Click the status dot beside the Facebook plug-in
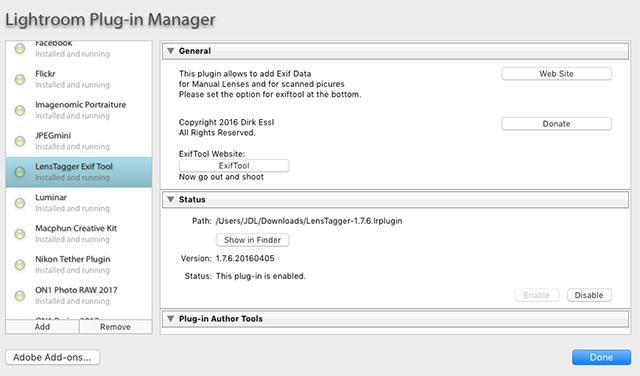The image size is (640, 376). click(x=20, y=49)
